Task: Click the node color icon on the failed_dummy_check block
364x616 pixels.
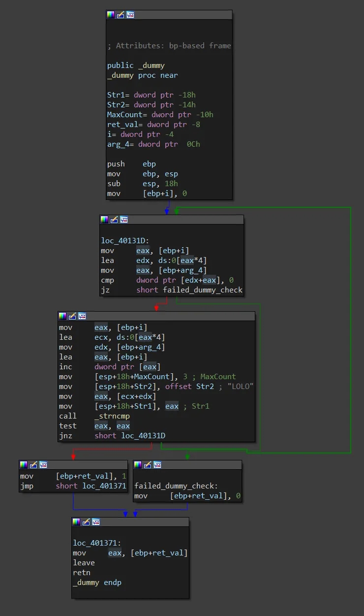Action: [x=138, y=465]
